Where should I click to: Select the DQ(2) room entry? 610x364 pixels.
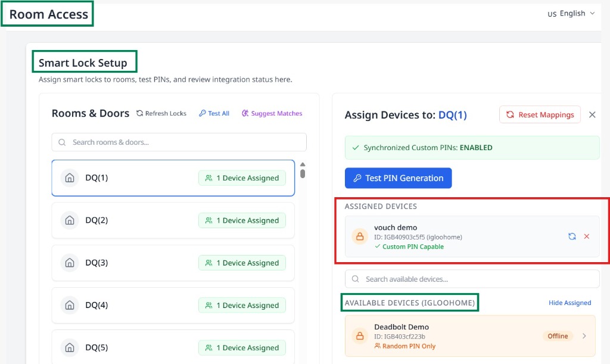(173, 220)
